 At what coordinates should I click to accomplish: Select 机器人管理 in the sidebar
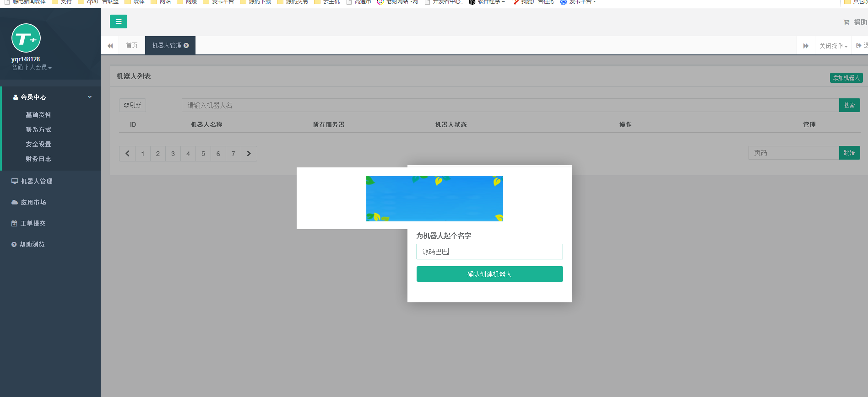37,181
